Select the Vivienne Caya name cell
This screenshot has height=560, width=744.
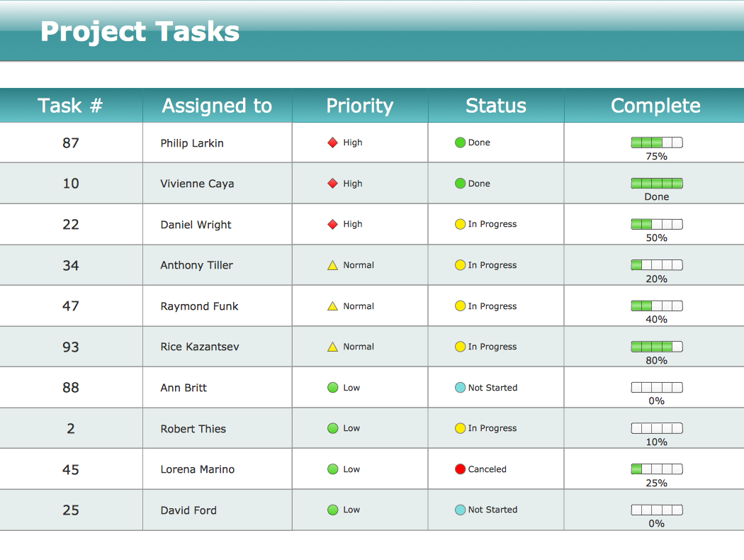[x=197, y=184]
